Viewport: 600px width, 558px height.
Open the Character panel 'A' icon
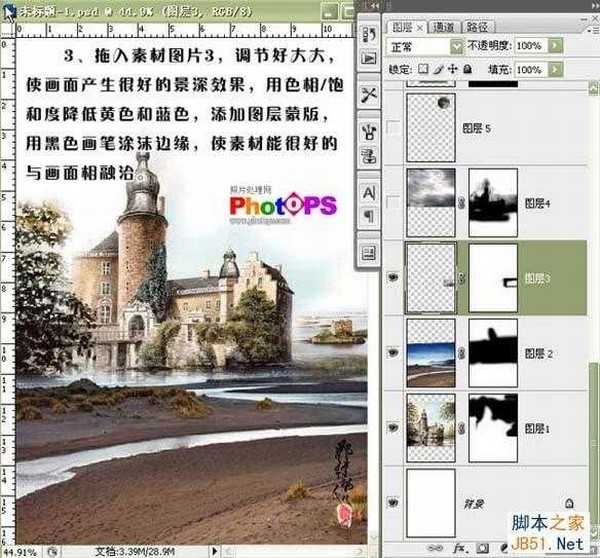point(367,191)
